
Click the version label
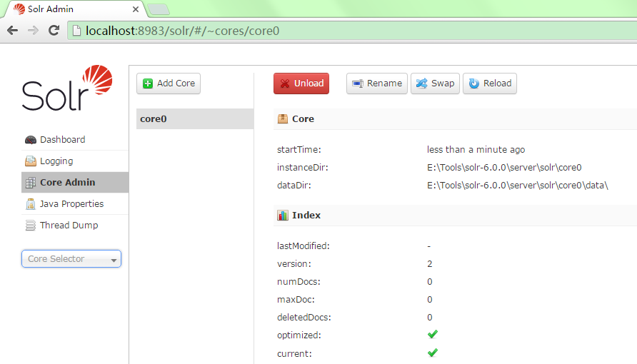coord(294,264)
